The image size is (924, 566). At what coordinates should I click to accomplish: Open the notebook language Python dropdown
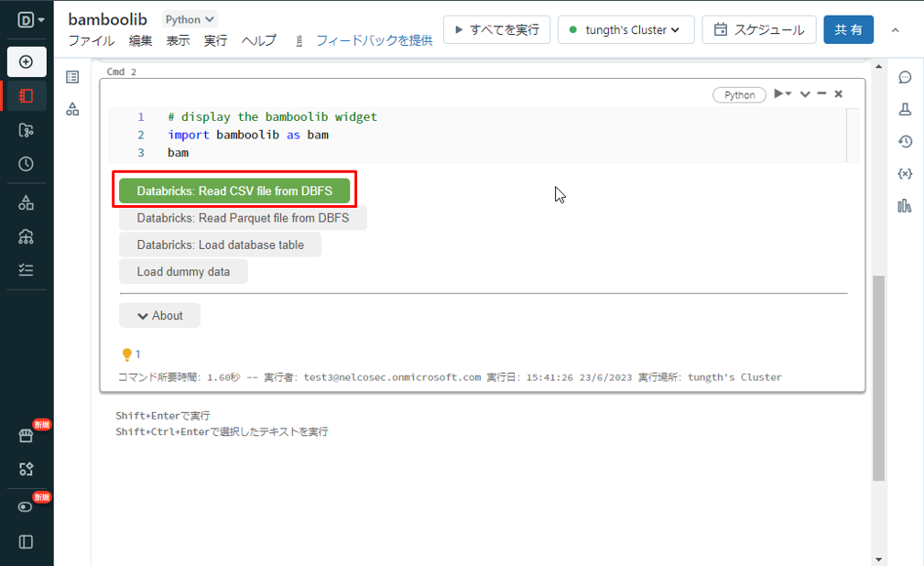(x=190, y=19)
